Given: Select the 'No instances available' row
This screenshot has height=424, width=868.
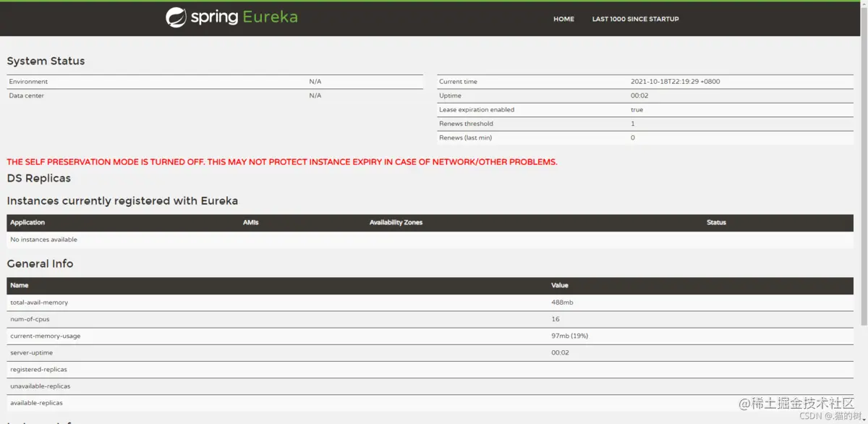Looking at the screenshot, I should point(430,239).
